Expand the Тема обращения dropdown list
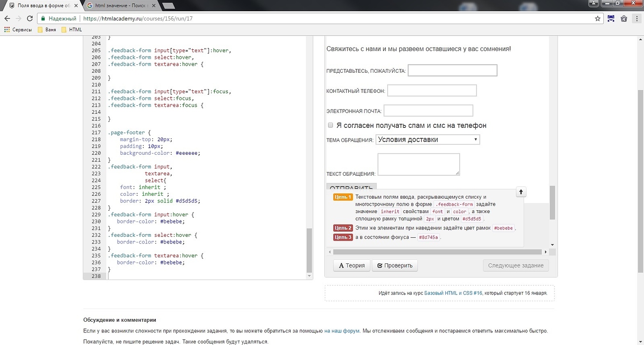 [427, 139]
